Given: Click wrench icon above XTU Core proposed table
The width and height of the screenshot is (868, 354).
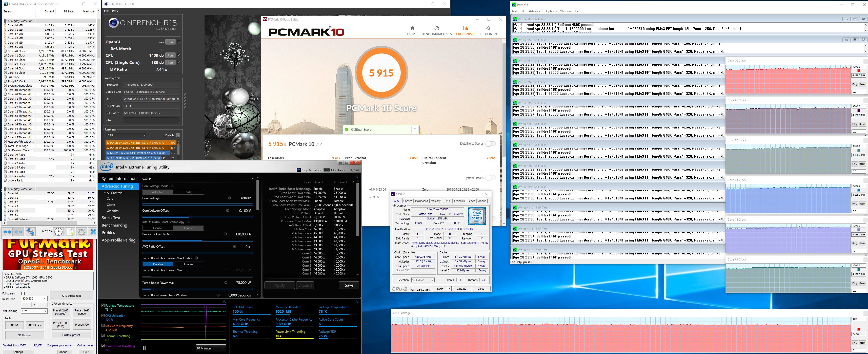Looking at the screenshot, I should (x=357, y=177).
